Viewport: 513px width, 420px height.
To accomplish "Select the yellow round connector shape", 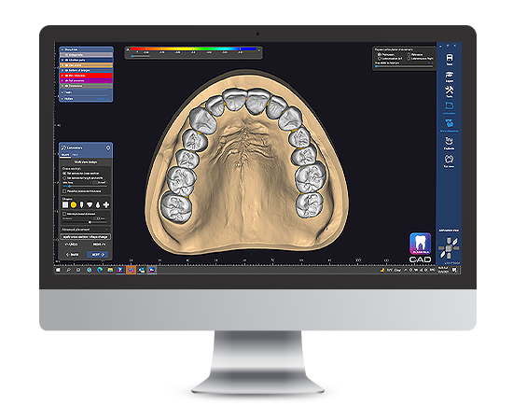I will pyautogui.click(x=74, y=205).
